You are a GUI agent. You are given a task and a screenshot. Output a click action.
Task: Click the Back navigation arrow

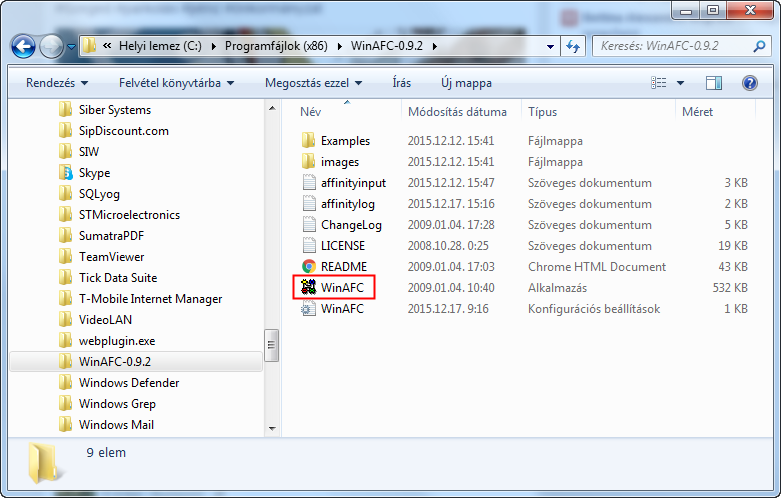pos(23,47)
